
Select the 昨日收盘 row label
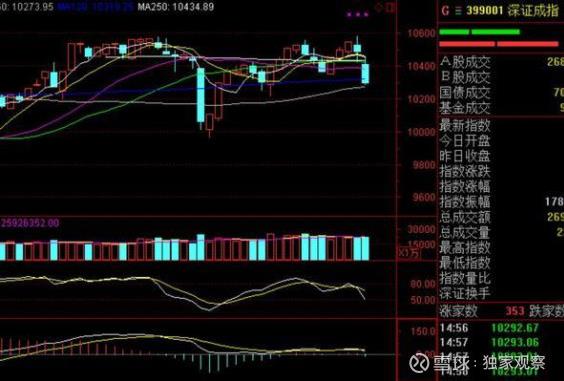pyautogui.click(x=465, y=156)
